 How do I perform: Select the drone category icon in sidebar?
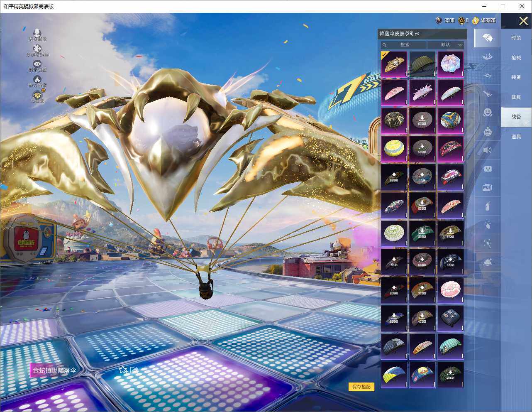tap(488, 75)
